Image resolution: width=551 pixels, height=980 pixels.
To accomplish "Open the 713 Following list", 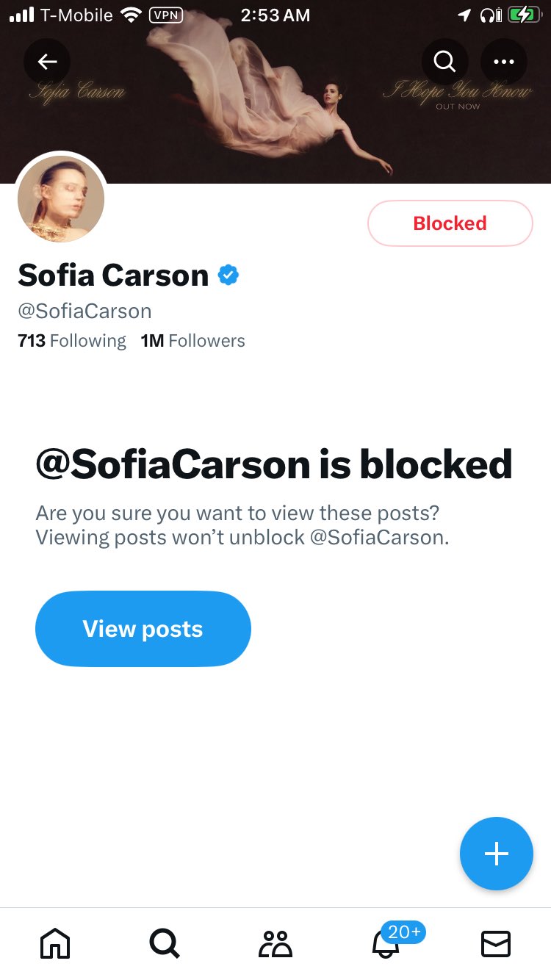I will 72,341.
